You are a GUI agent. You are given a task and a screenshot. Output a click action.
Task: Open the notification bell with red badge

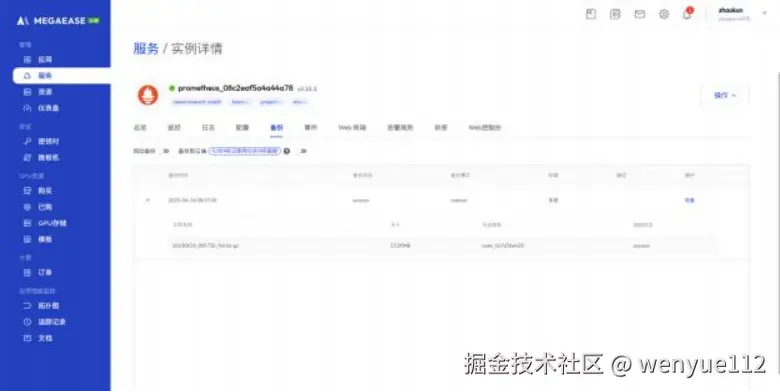click(687, 13)
